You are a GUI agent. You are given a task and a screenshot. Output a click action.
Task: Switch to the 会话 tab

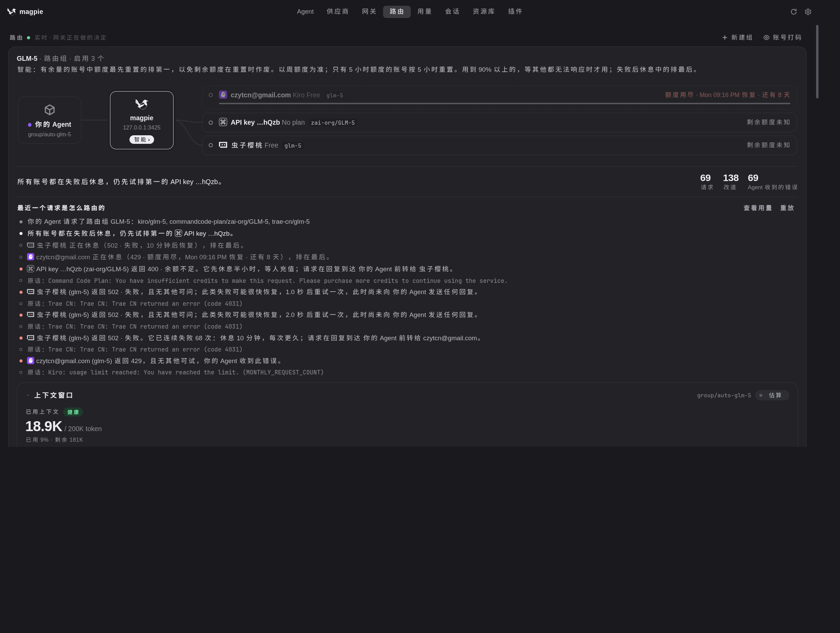(452, 11)
